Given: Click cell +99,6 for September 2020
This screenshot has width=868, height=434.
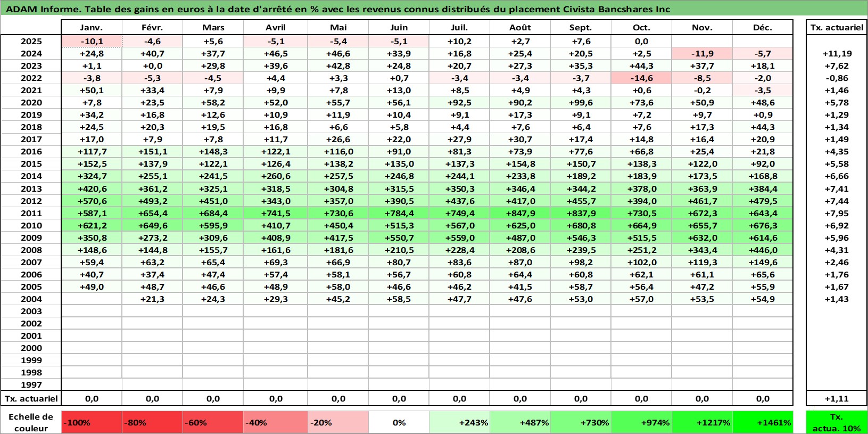Looking at the screenshot, I should [581, 102].
